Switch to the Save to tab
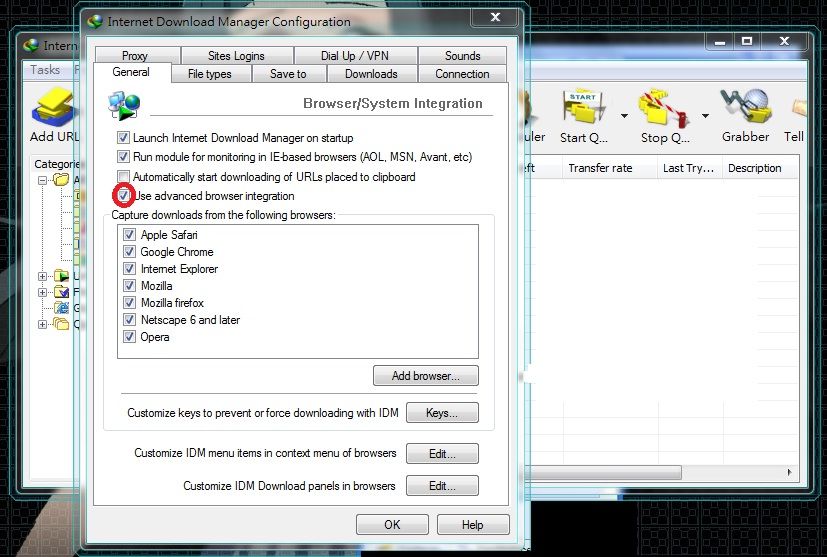 (x=289, y=74)
